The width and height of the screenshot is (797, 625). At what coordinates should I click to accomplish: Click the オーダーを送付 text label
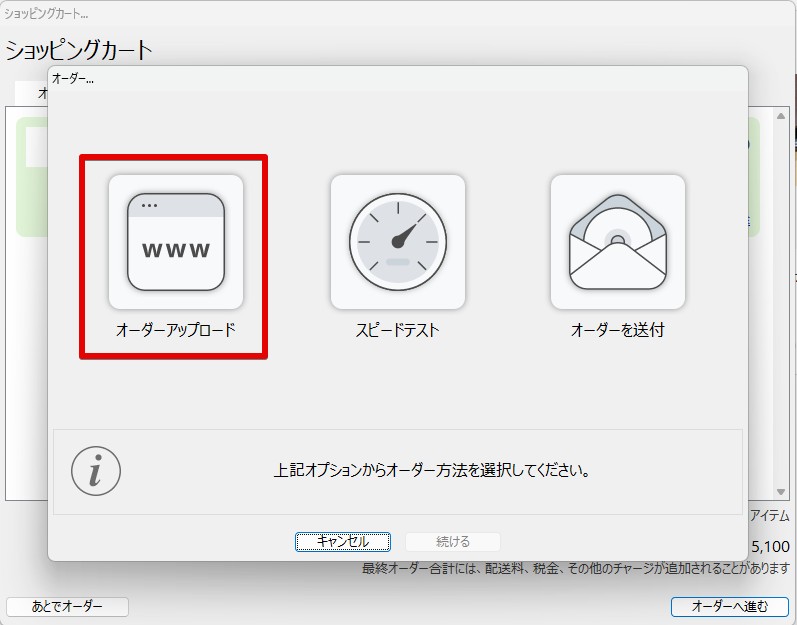coord(617,329)
